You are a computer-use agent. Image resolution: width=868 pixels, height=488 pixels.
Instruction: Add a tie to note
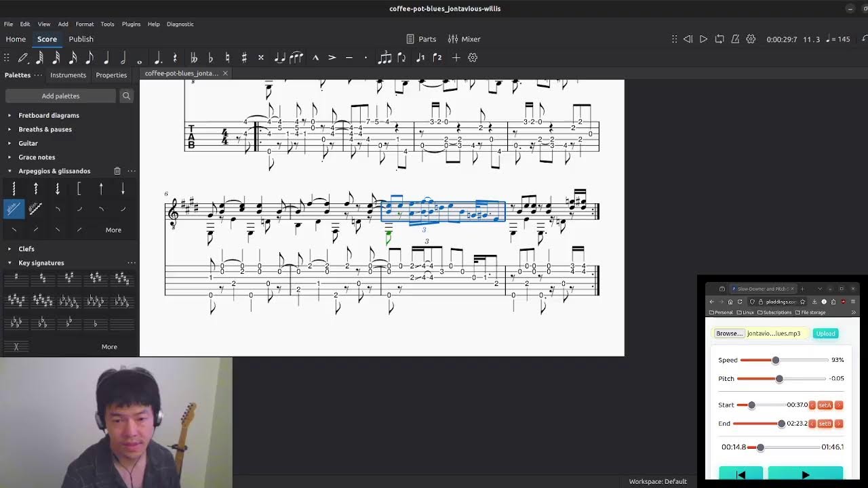tap(279, 58)
